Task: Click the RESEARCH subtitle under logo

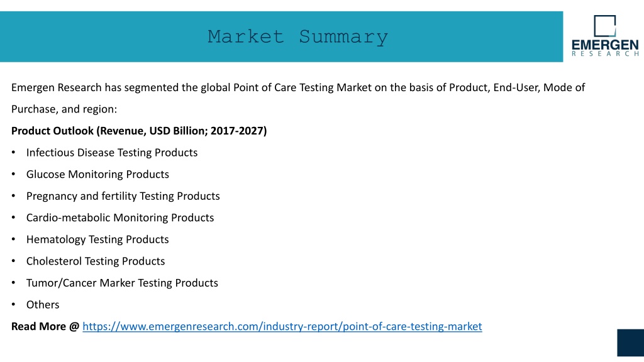Action: [x=605, y=54]
